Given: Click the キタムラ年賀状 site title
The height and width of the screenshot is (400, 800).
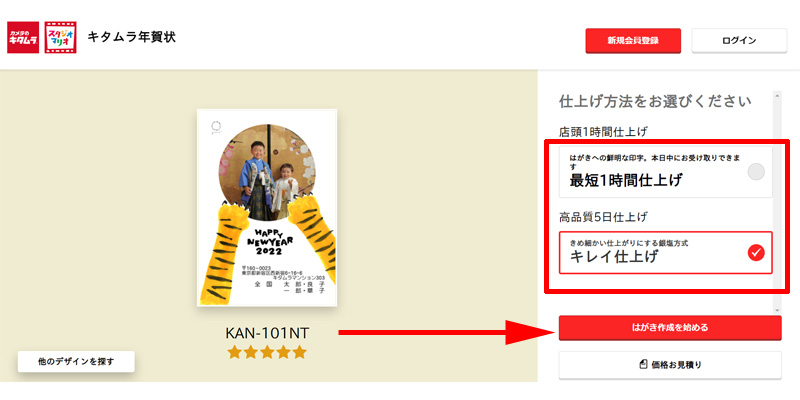Looking at the screenshot, I should pyautogui.click(x=132, y=37).
